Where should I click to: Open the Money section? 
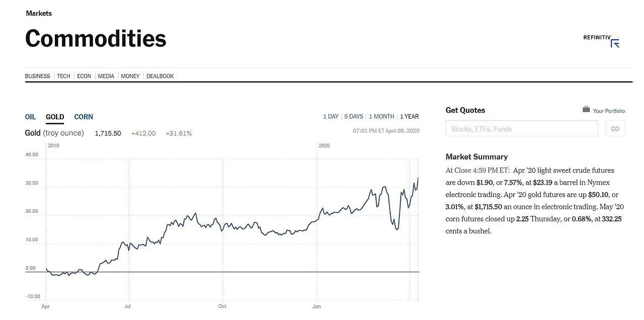click(x=130, y=76)
